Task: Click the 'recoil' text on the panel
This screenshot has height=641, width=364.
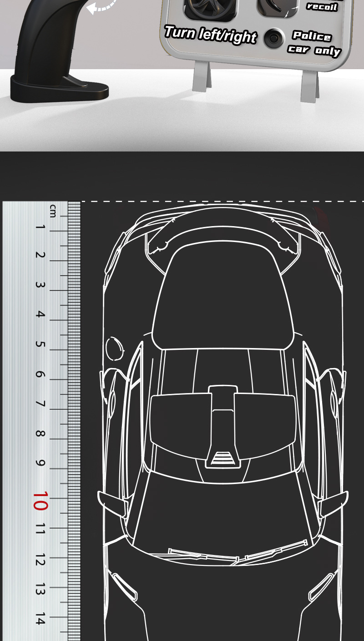Action: (x=322, y=6)
